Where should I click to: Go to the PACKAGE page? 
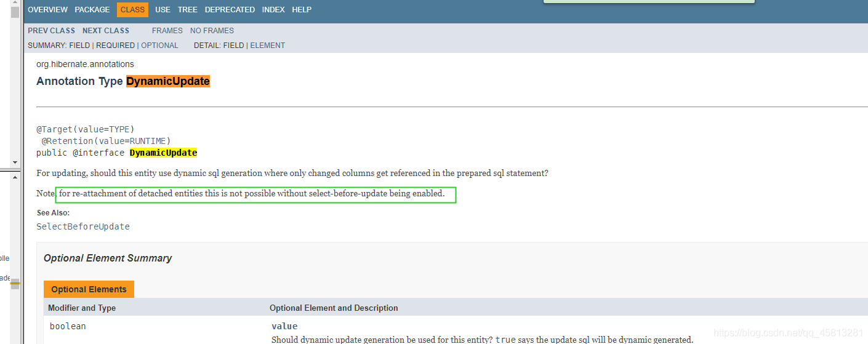pyautogui.click(x=92, y=10)
